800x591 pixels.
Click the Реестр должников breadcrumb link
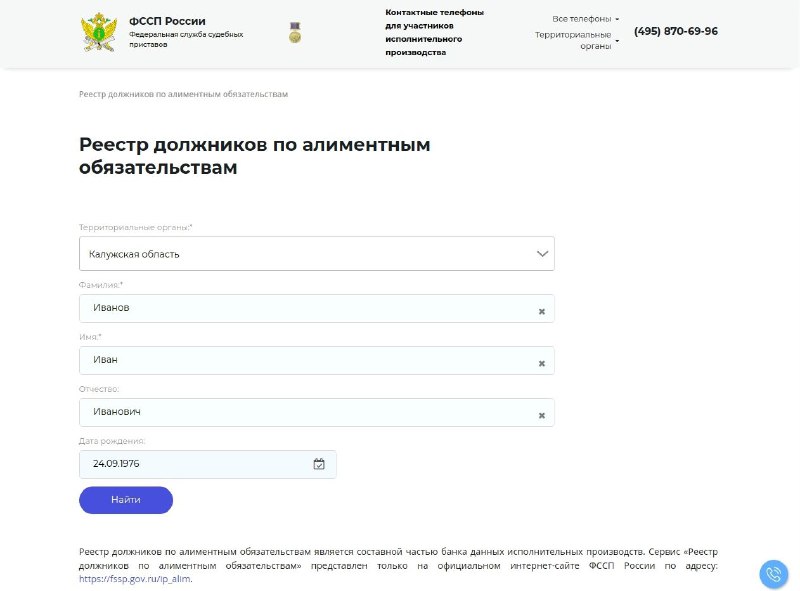[x=183, y=94]
